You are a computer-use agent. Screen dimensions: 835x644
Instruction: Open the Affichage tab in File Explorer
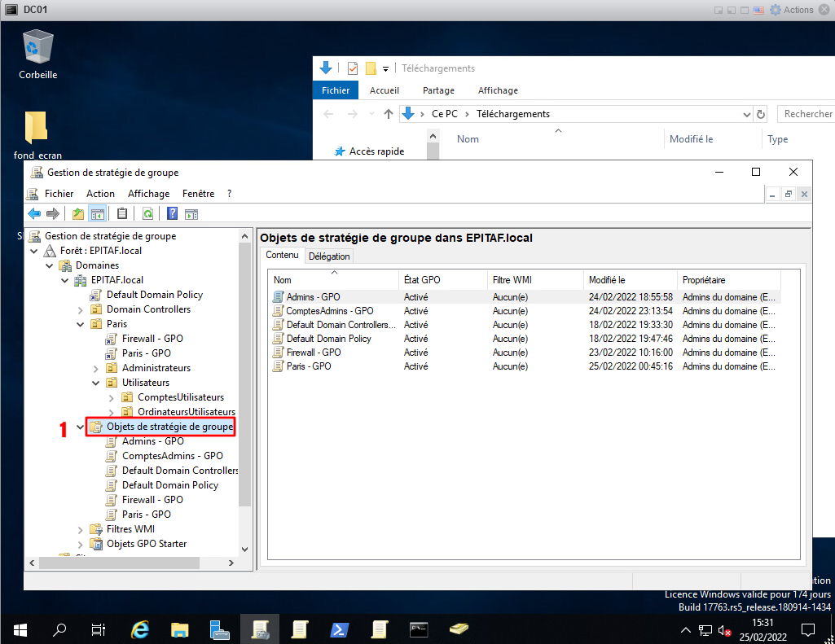(498, 90)
